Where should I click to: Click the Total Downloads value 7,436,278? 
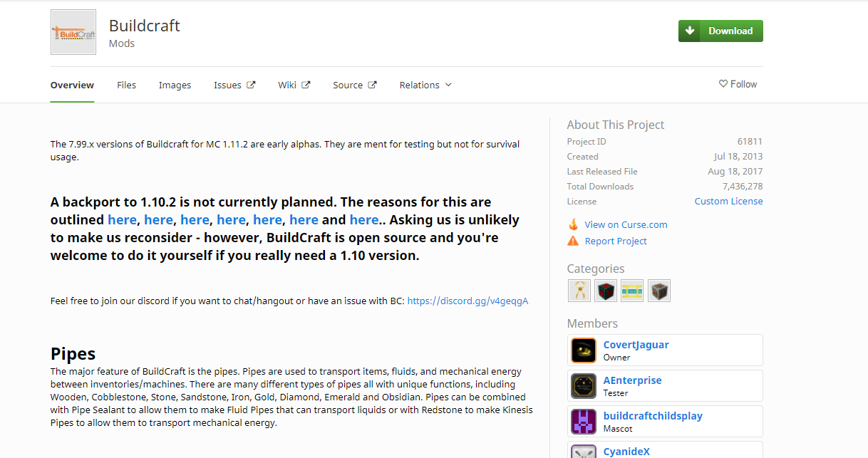click(x=743, y=187)
